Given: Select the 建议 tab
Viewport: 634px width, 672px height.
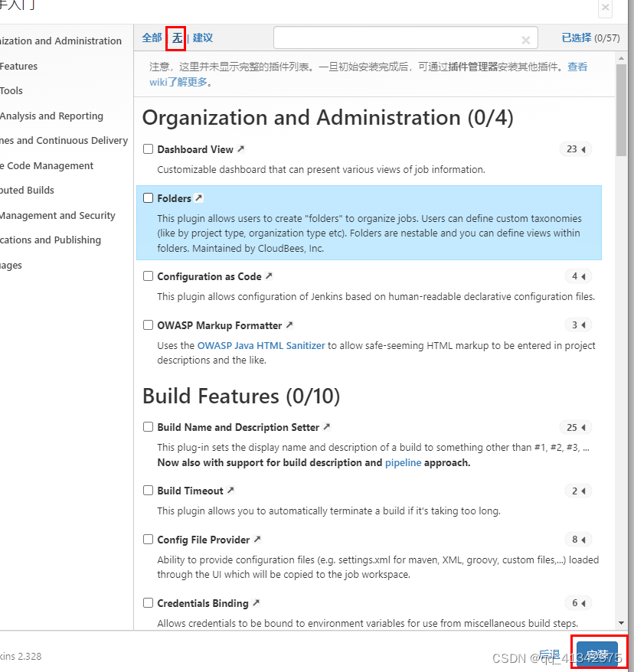Looking at the screenshot, I should pyautogui.click(x=203, y=38).
